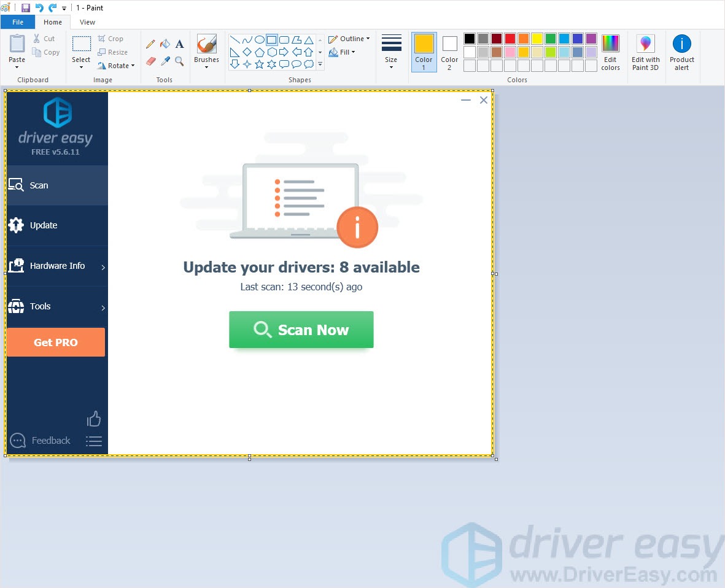Select the Fill with color bucket tool
This screenshot has width=725, height=588.
165,44
